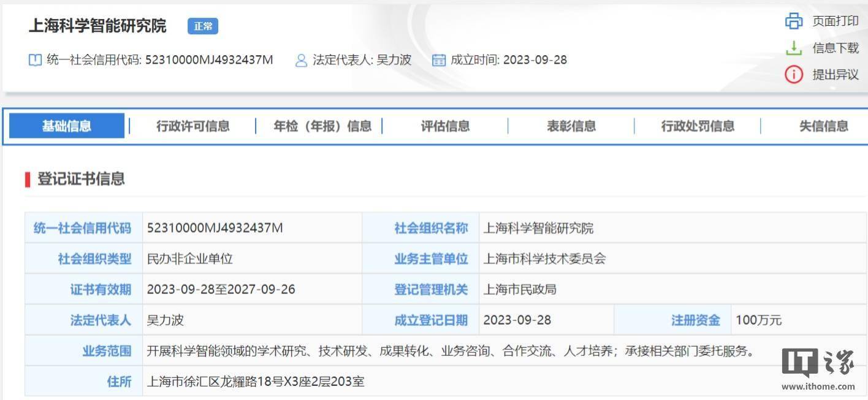Open 信息下载 link
This screenshot has width=868, height=400.
pos(836,48)
